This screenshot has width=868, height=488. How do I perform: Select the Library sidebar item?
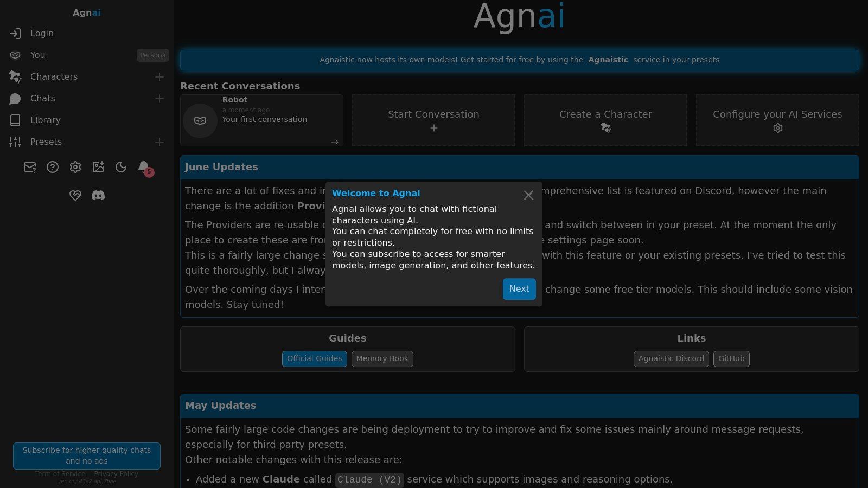(45, 120)
